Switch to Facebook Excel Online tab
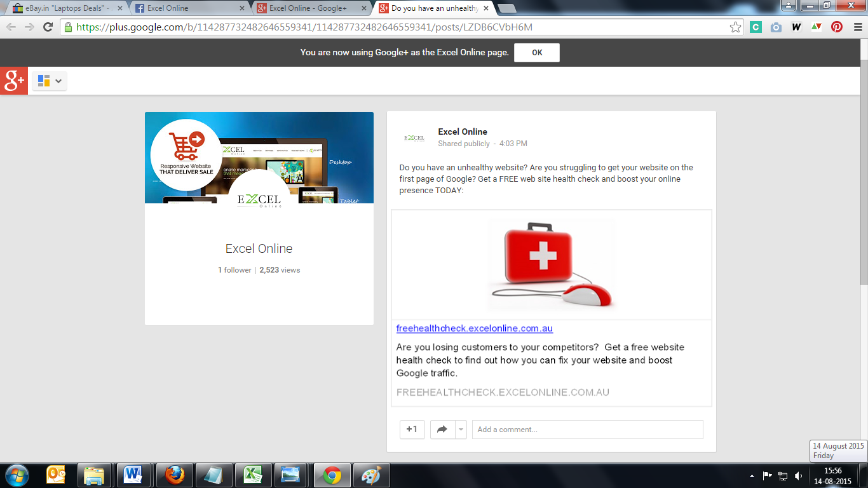The image size is (868, 488). (x=189, y=8)
